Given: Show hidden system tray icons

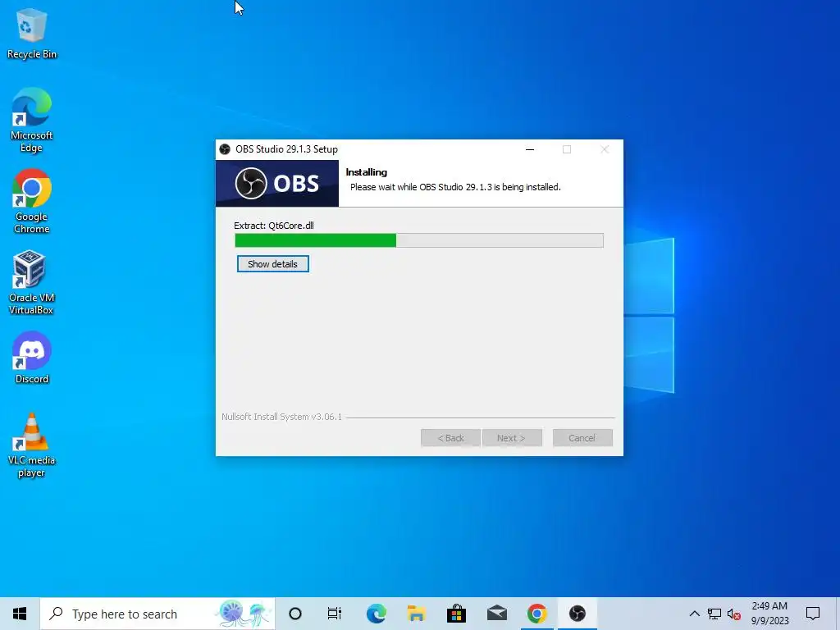Looking at the screenshot, I should pyautogui.click(x=694, y=614).
